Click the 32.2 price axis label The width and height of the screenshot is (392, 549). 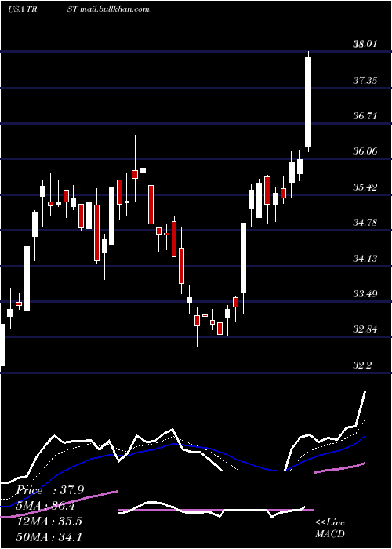[x=362, y=365]
